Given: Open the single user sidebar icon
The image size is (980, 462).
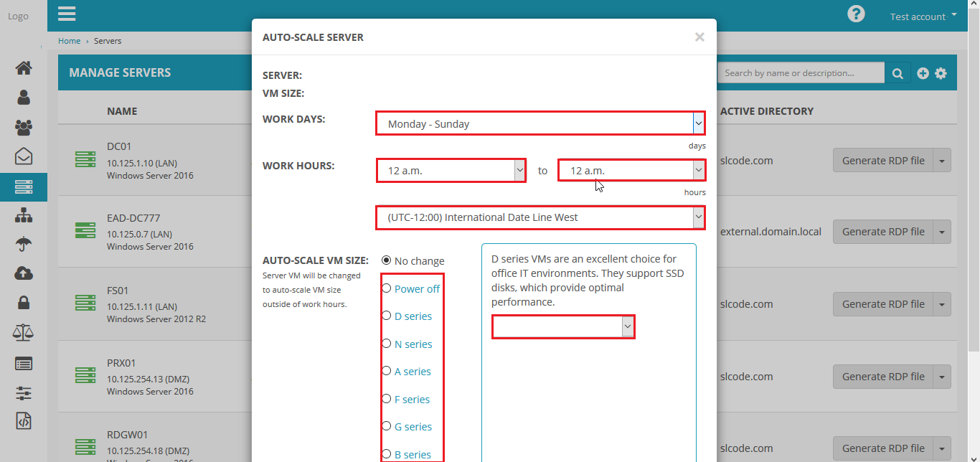Looking at the screenshot, I should click(24, 98).
